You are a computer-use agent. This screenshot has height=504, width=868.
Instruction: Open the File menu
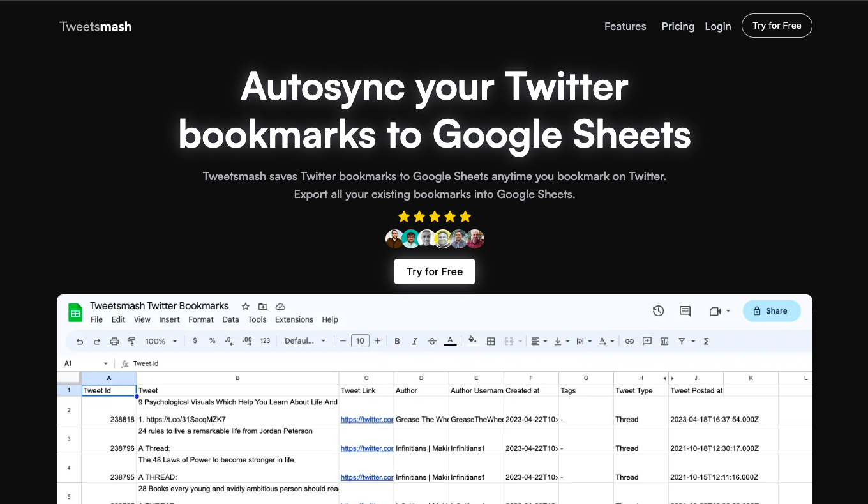96,320
